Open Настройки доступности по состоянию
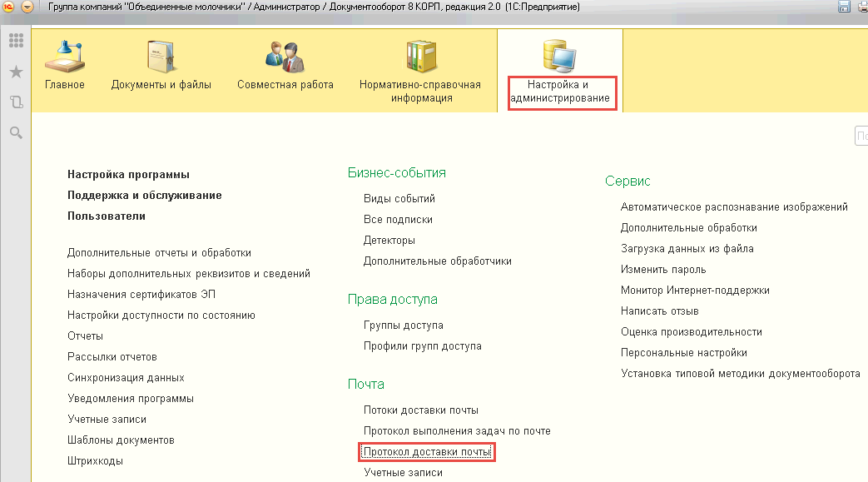Screen dimensions: 868x482 point(161,316)
